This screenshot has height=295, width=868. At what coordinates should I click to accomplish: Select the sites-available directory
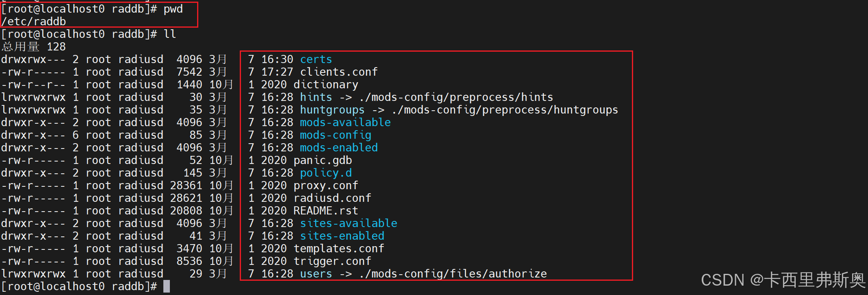click(x=348, y=223)
